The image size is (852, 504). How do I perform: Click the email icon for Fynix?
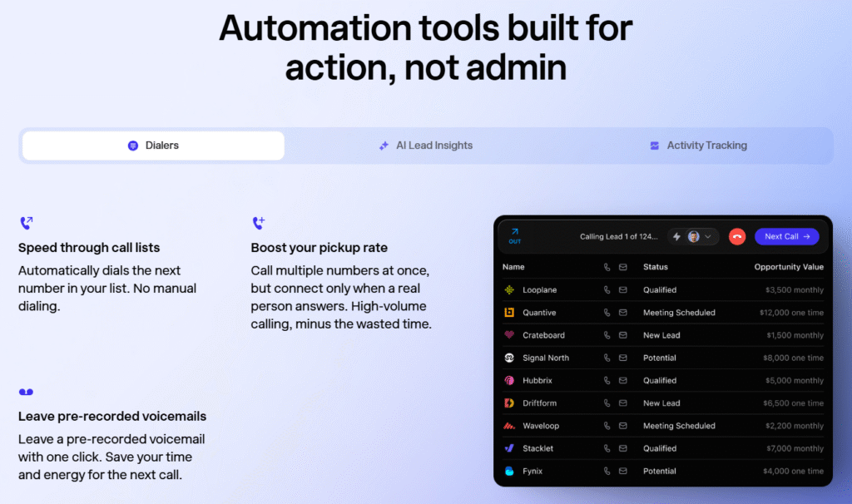click(x=621, y=471)
